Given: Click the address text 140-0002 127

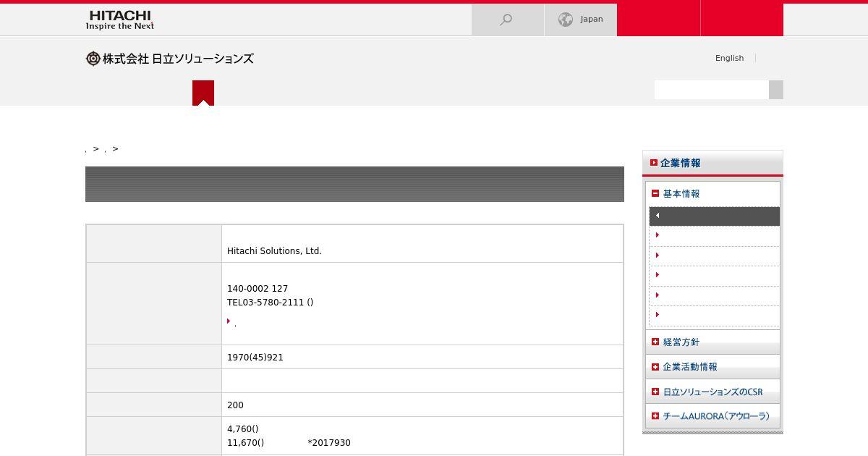Looking at the screenshot, I should click(x=258, y=289).
